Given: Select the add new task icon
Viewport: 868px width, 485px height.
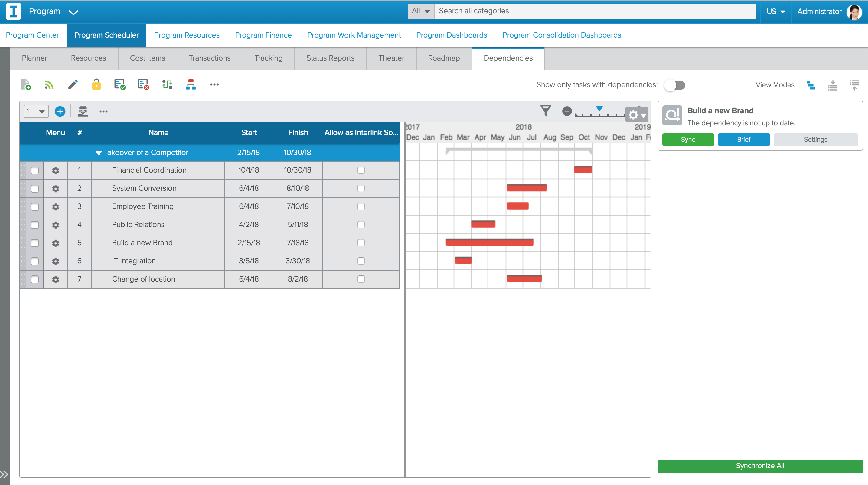Looking at the screenshot, I should point(26,84).
